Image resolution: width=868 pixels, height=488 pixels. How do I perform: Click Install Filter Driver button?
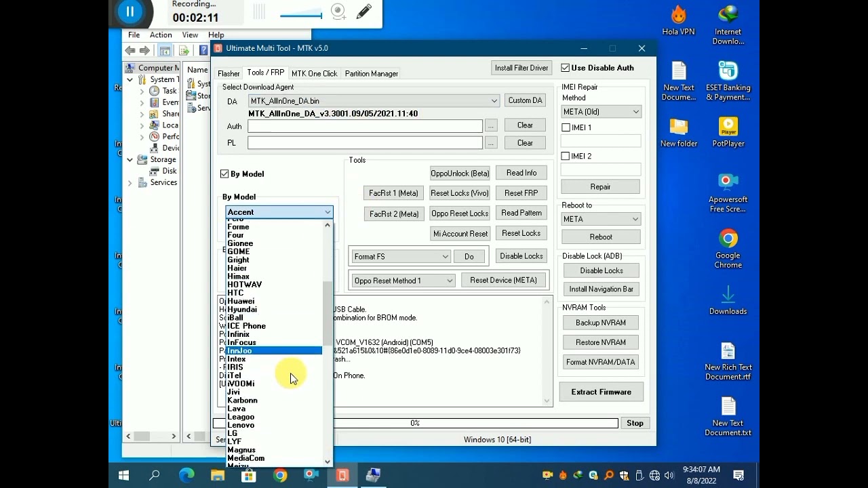pos(521,68)
